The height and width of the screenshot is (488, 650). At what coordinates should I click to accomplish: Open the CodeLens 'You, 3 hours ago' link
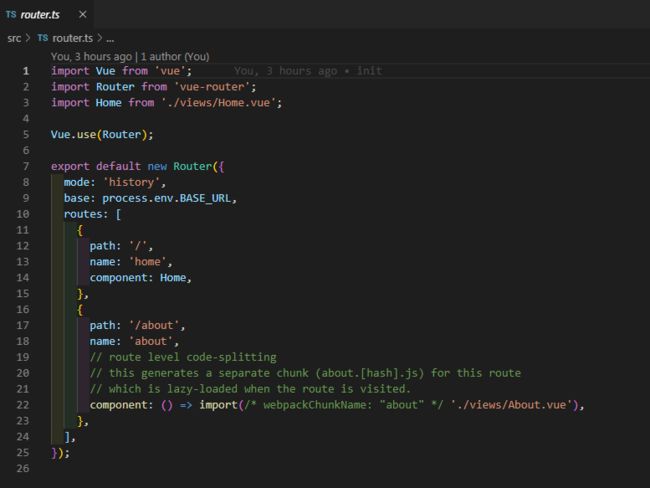(91, 56)
